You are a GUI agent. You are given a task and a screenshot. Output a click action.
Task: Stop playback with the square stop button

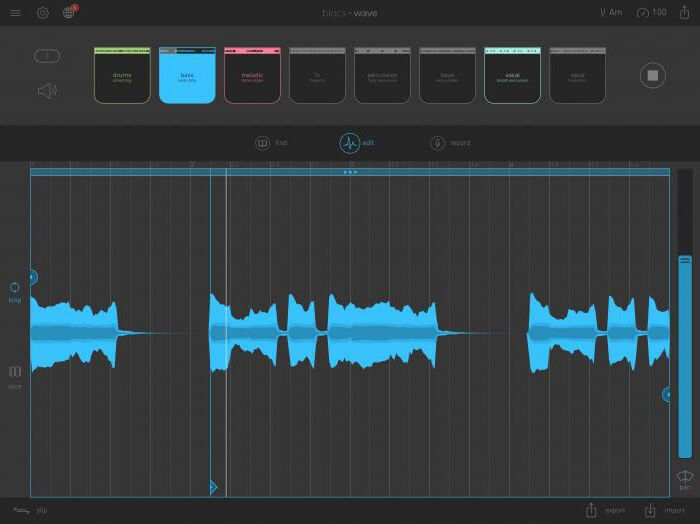pos(653,75)
